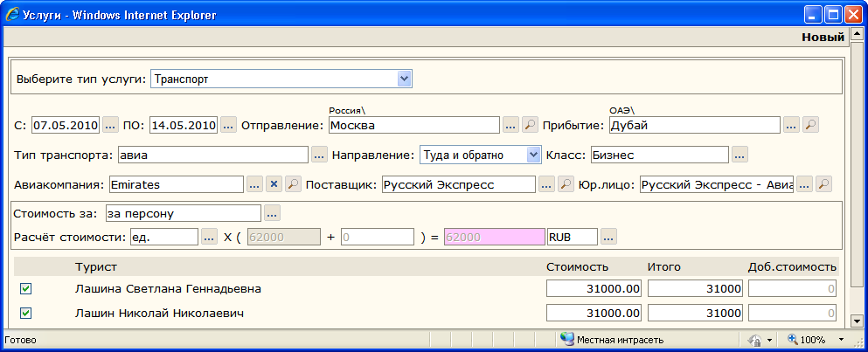
Task: Click security zone icon in status bar
Action: 567,339
